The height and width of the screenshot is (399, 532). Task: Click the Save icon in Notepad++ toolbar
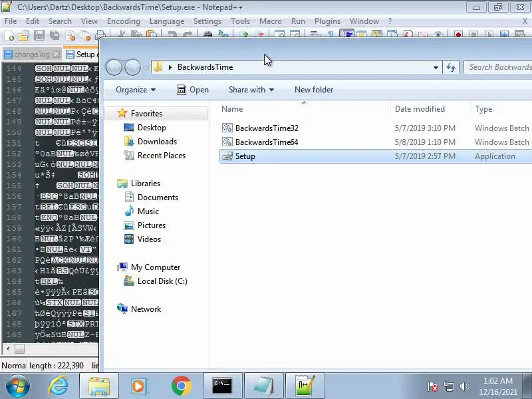point(39,35)
